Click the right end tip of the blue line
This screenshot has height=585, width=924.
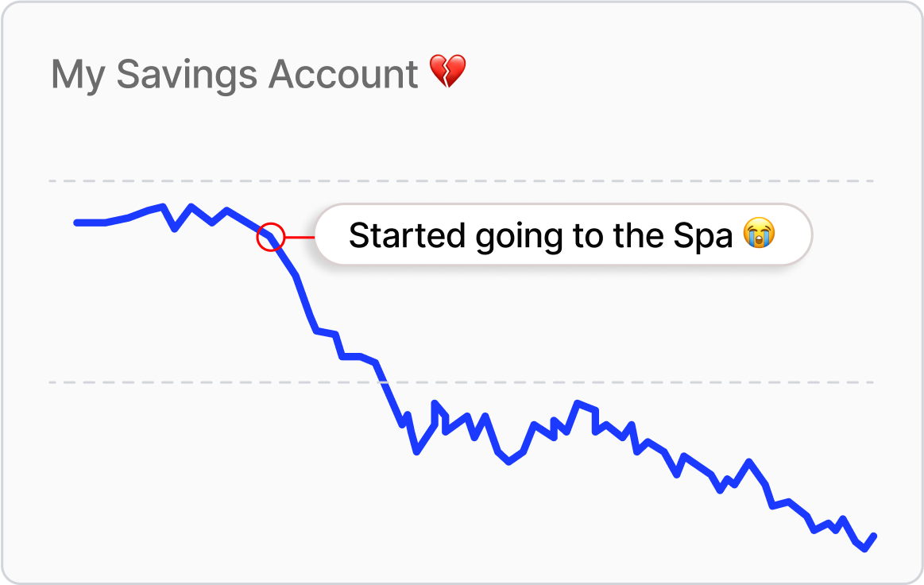[x=875, y=536]
